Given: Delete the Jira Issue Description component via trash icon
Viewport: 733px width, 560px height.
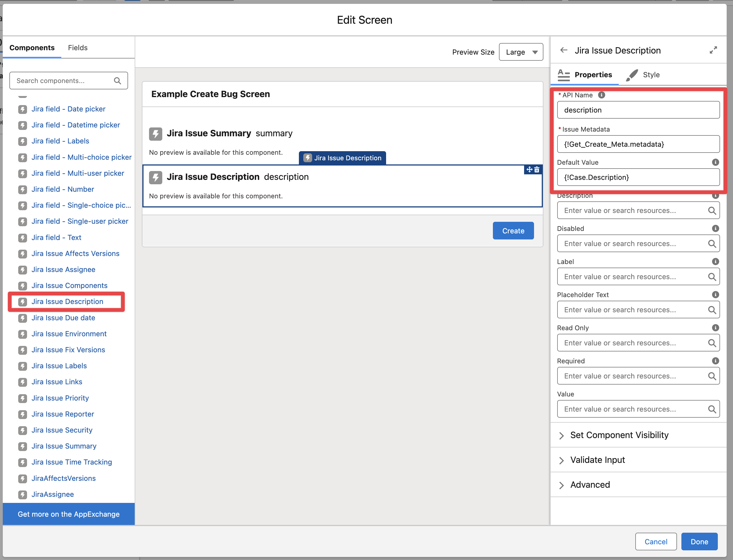Looking at the screenshot, I should point(537,170).
